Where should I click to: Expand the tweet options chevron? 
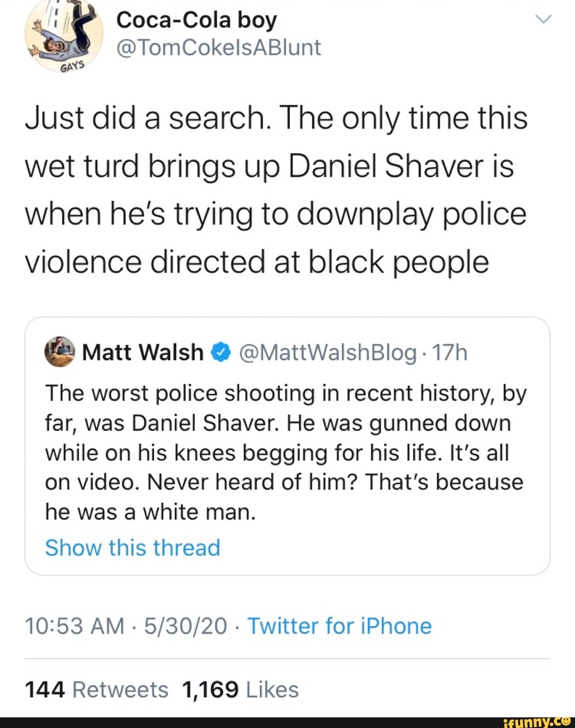click(x=544, y=20)
